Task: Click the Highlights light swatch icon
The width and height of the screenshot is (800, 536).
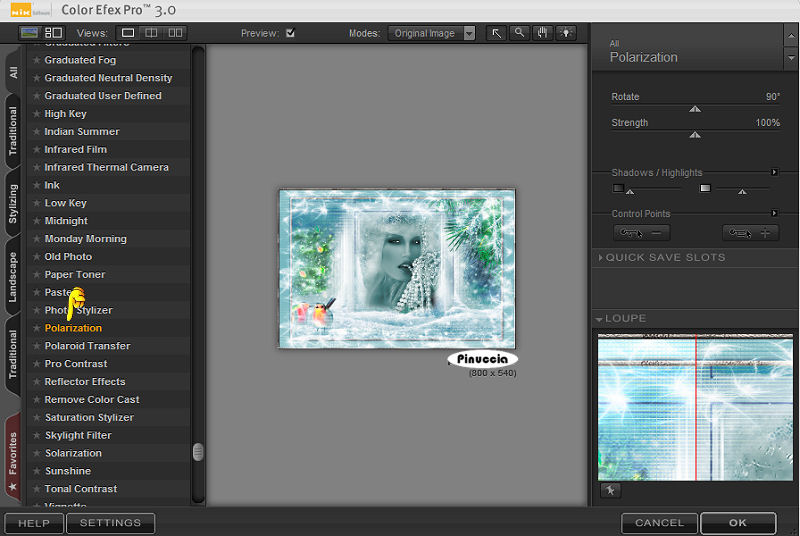Action: tap(705, 188)
